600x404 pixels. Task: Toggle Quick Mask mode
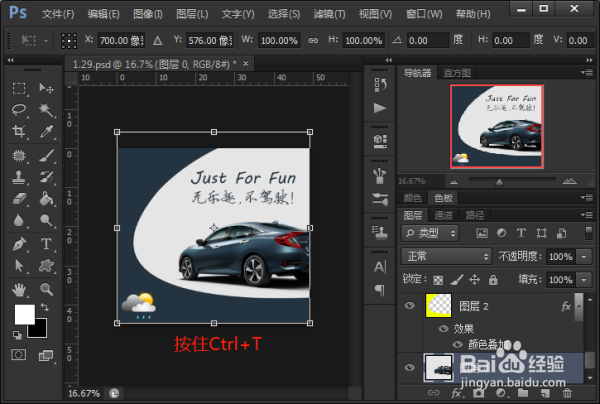(18, 355)
